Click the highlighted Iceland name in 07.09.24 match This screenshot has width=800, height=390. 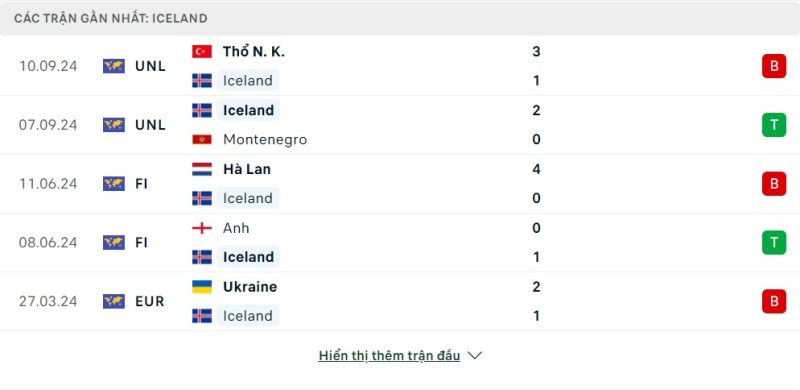[x=248, y=110]
